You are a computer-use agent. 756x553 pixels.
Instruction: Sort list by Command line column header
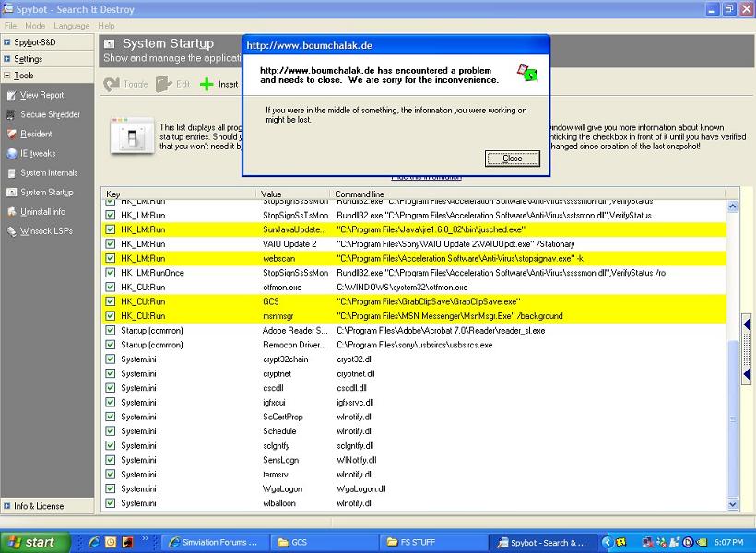(360, 194)
